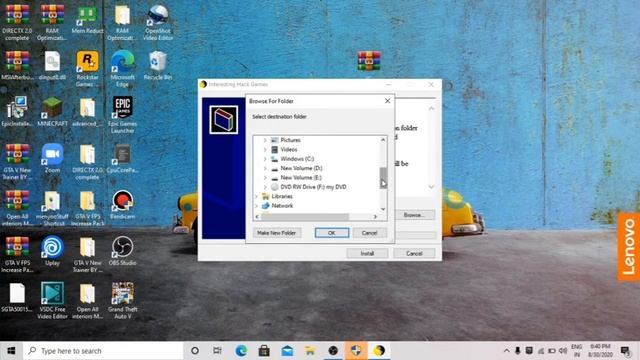Select the Epic Games Launcher icon

pos(122,107)
